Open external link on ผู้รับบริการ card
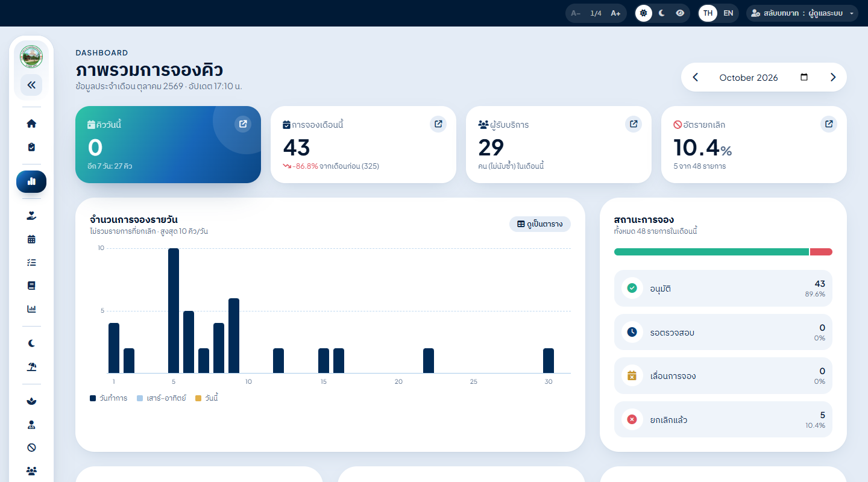The image size is (868, 482). (634, 124)
